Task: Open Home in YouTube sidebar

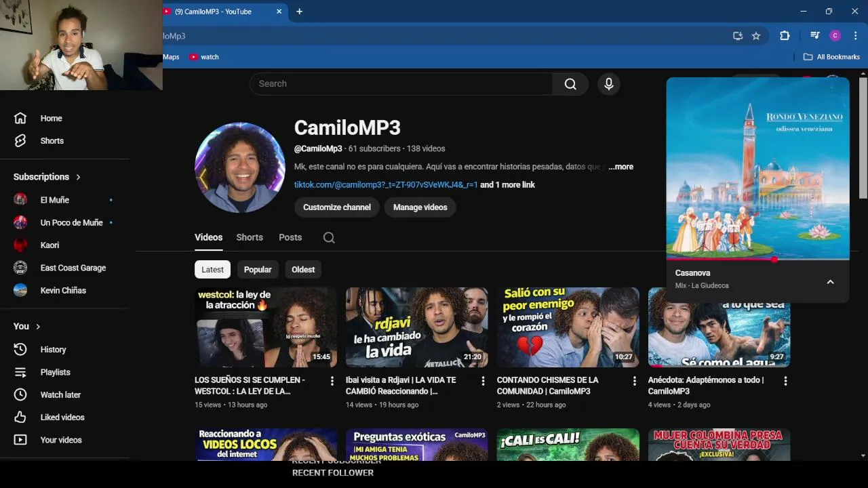Action: (51, 118)
